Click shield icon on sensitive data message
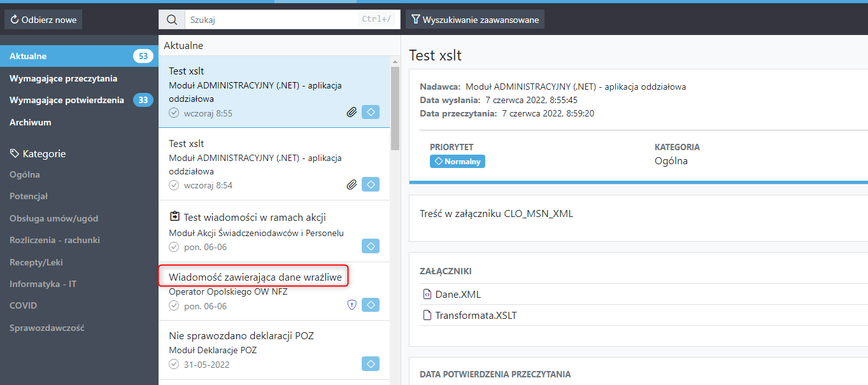 (351, 305)
